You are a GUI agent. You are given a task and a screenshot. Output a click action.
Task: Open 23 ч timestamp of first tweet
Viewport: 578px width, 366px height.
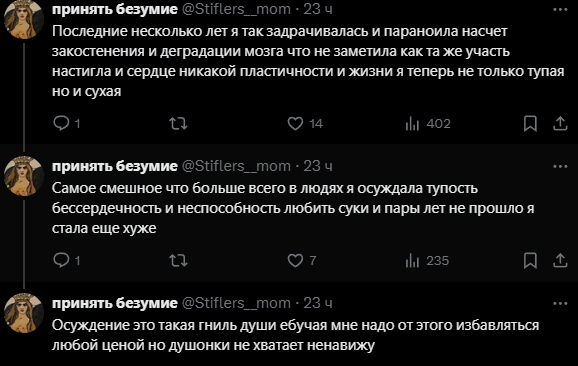[x=318, y=9]
